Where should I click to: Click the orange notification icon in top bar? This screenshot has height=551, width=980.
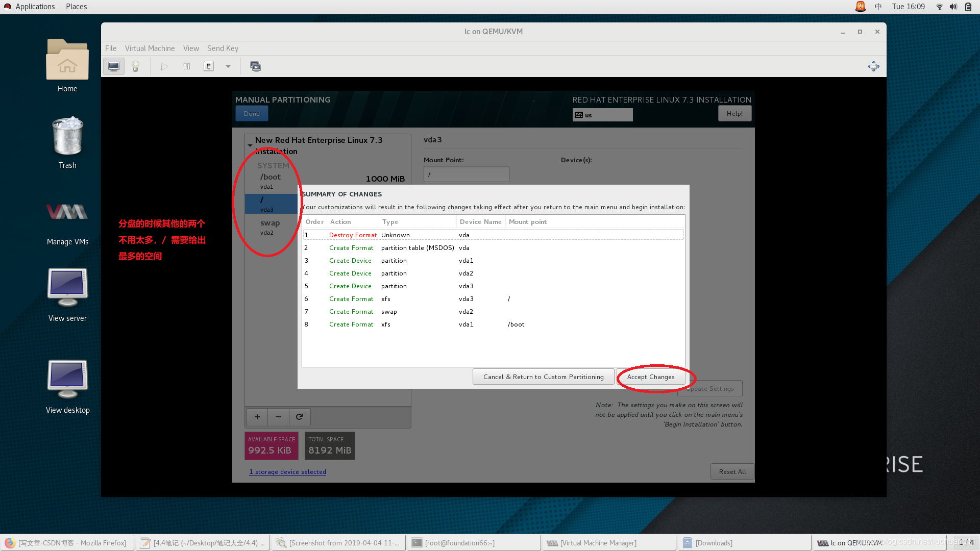point(861,7)
